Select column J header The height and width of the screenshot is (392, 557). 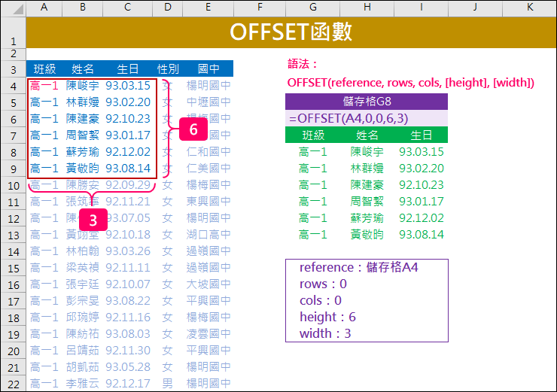coord(475,8)
